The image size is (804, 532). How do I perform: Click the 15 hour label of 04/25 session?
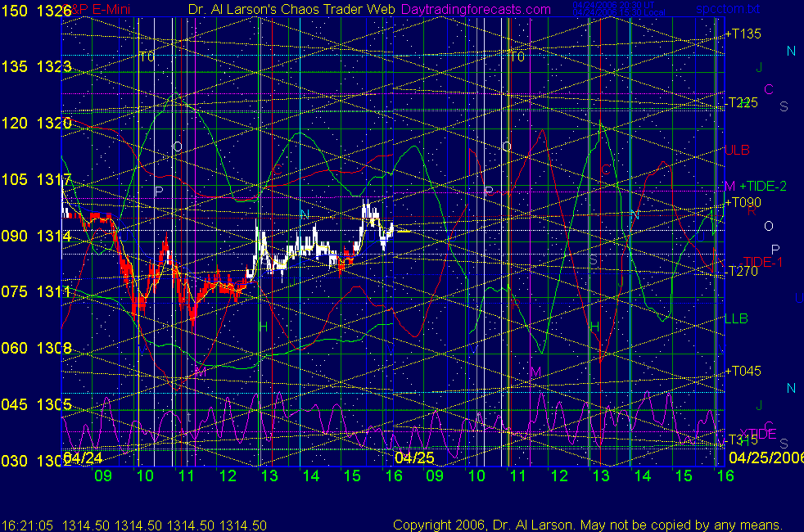(684, 476)
